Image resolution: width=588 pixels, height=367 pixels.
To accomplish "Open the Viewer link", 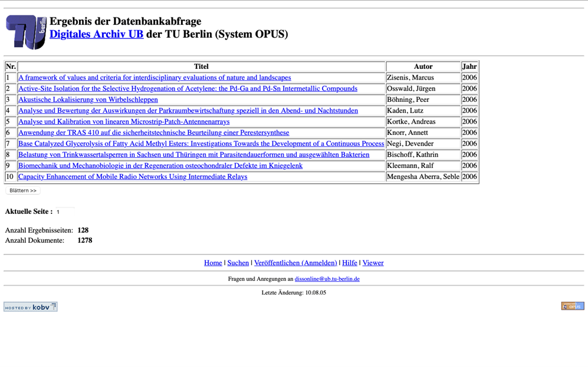I will tap(373, 263).
